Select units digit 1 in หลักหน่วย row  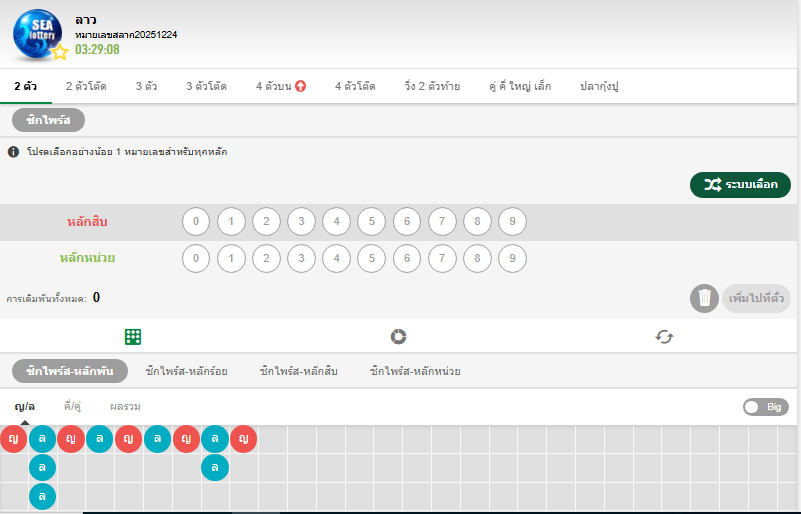click(x=231, y=258)
